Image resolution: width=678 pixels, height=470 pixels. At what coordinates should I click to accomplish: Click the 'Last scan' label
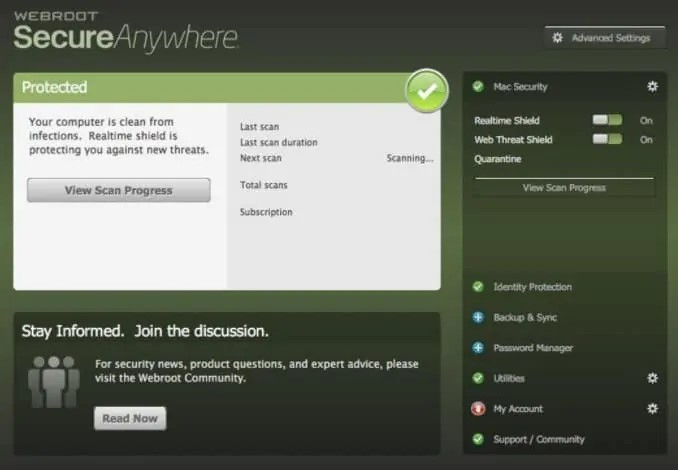(259, 127)
